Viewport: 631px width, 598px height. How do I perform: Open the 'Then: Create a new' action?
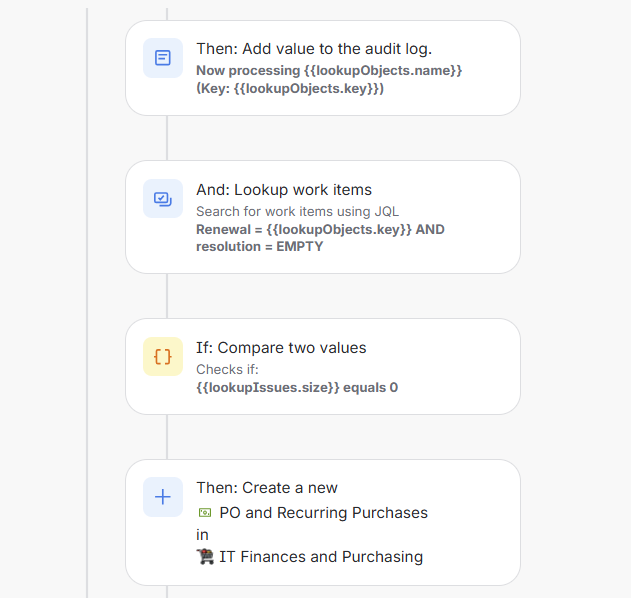[267, 488]
